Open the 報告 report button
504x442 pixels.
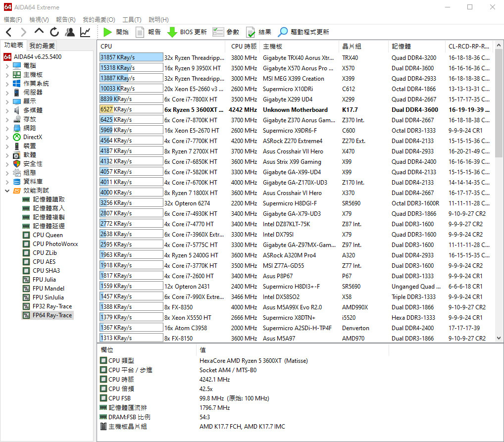[x=148, y=32]
